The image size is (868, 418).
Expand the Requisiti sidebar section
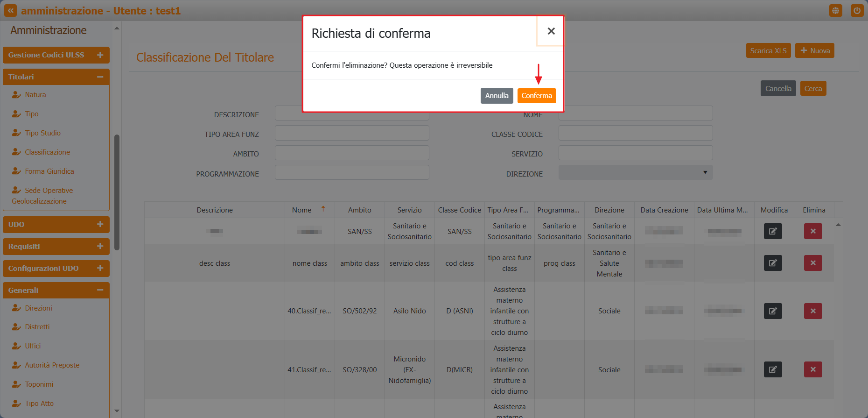tap(100, 247)
